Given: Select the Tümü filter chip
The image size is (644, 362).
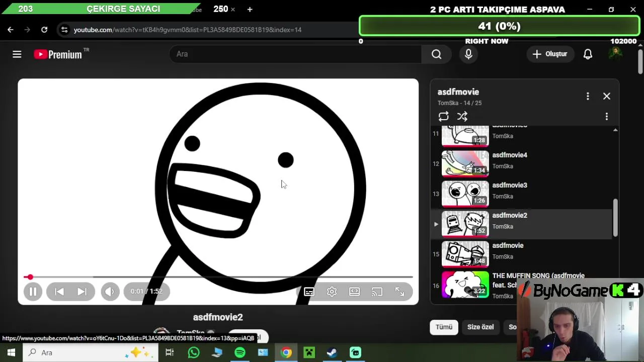Looking at the screenshot, I should (x=444, y=327).
